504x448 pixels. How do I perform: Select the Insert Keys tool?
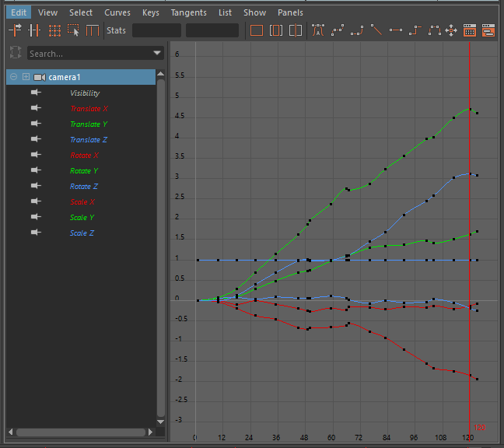click(x=34, y=30)
